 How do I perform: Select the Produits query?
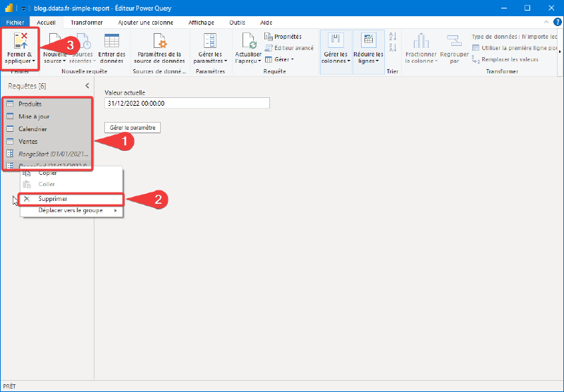click(47, 104)
